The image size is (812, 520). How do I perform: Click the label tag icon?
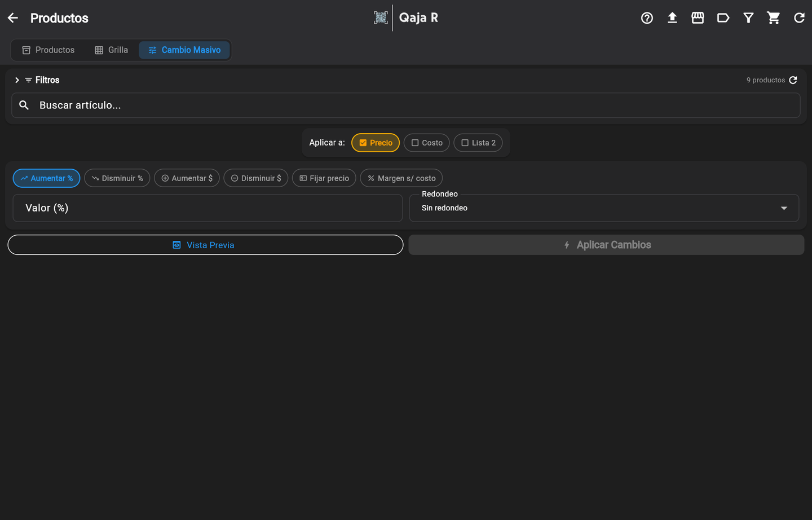click(x=723, y=18)
